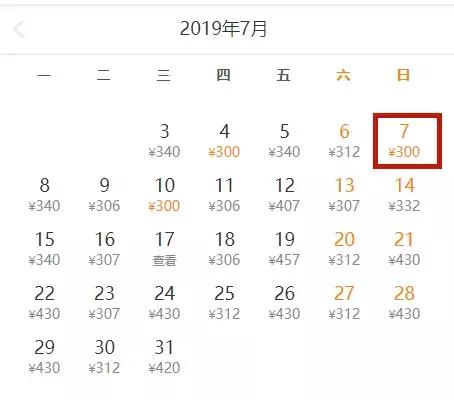
Task: Tap date 27 priced ¥312
Action: click(x=344, y=303)
